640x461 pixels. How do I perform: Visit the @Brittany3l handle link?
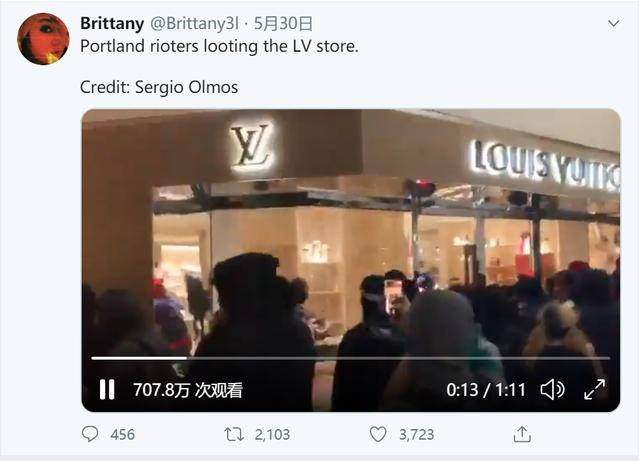coord(194,24)
